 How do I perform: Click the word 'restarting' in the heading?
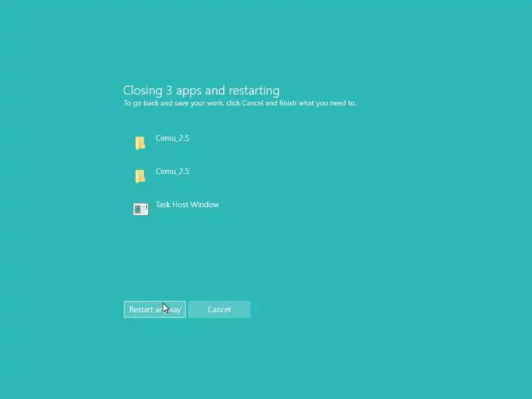click(x=254, y=90)
